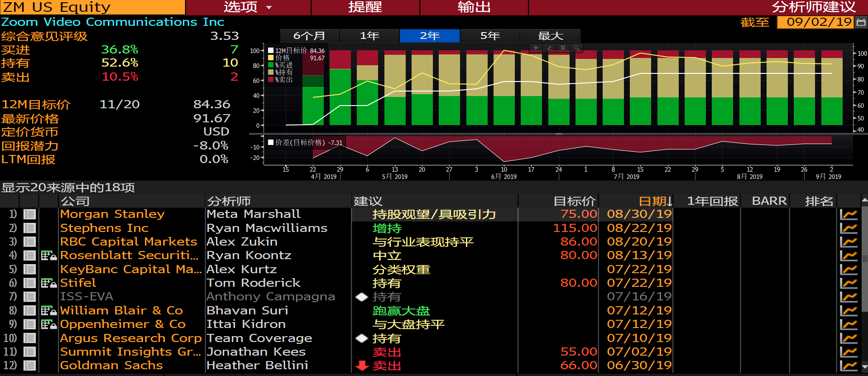This screenshot has height=376, width=868.
Task: Select analyst name Ryan Koontz
Action: (249, 255)
